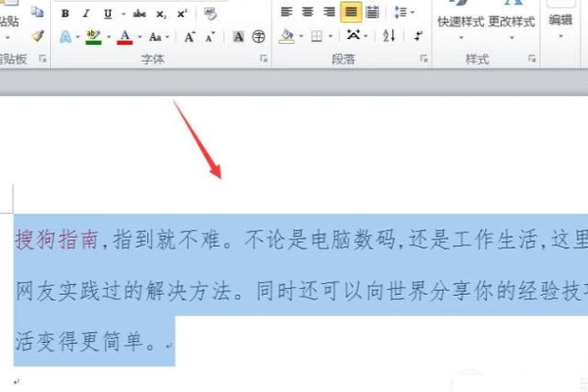Toggle underline formatting

(x=108, y=14)
